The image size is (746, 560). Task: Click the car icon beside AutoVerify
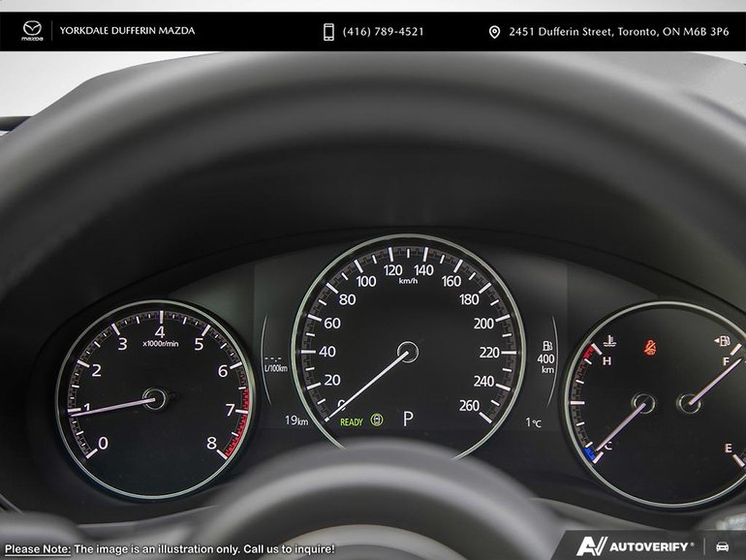(x=722, y=546)
